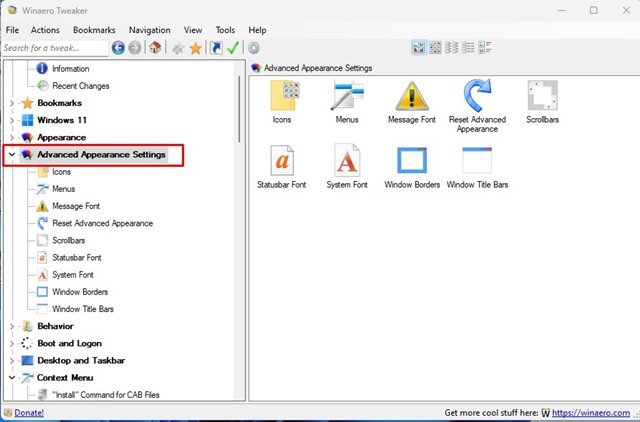Select "Install" Command for CAB Files
Image resolution: width=640 pixels, height=422 pixels.
[x=105, y=395]
